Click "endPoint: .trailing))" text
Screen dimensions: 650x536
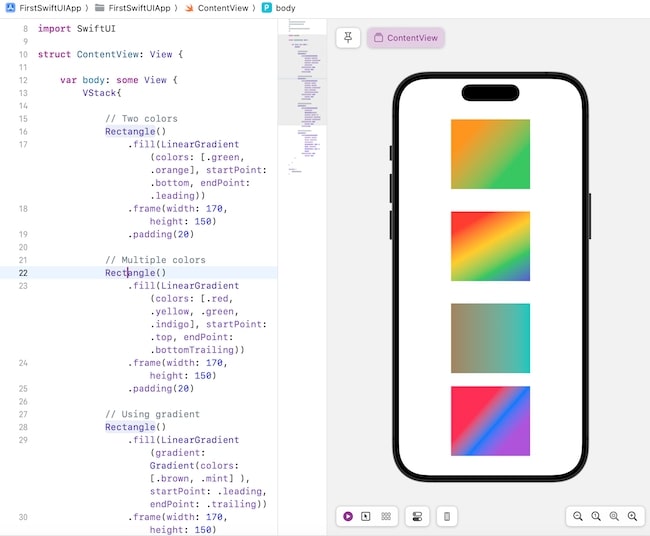pyautogui.click(x=209, y=504)
